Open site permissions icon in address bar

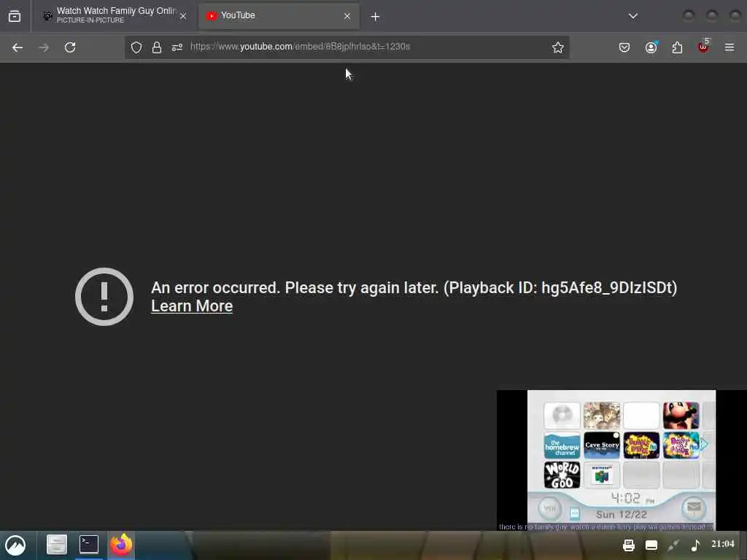click(177, 47)
